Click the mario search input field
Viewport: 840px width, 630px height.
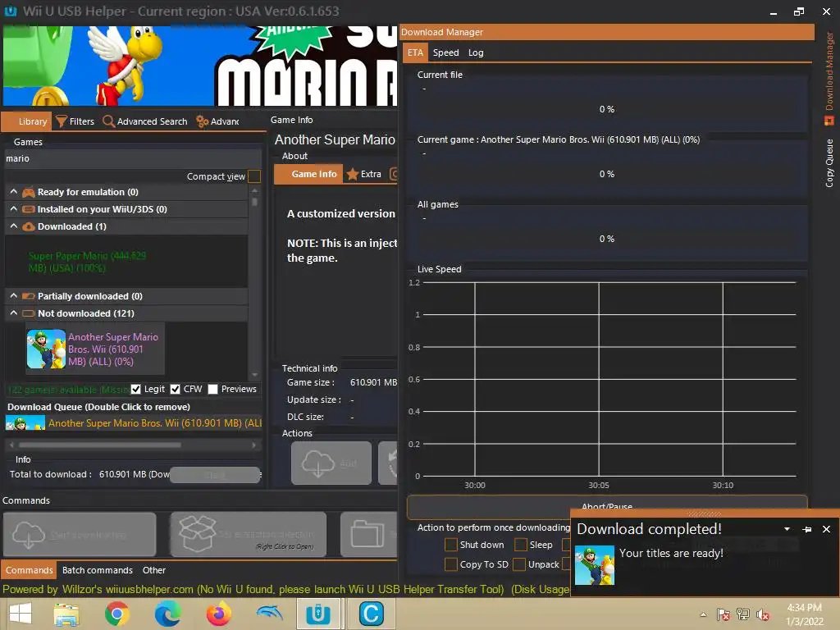click(133, 158)
